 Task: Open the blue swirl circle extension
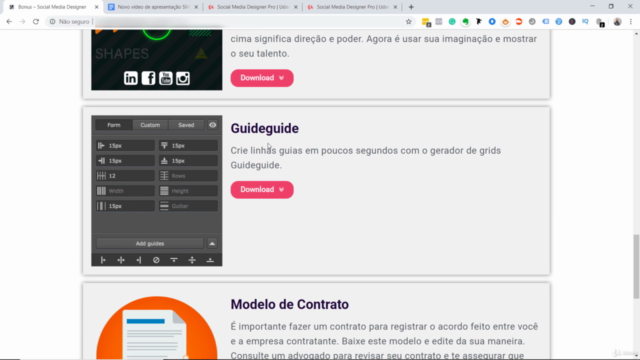coord(559,22)
